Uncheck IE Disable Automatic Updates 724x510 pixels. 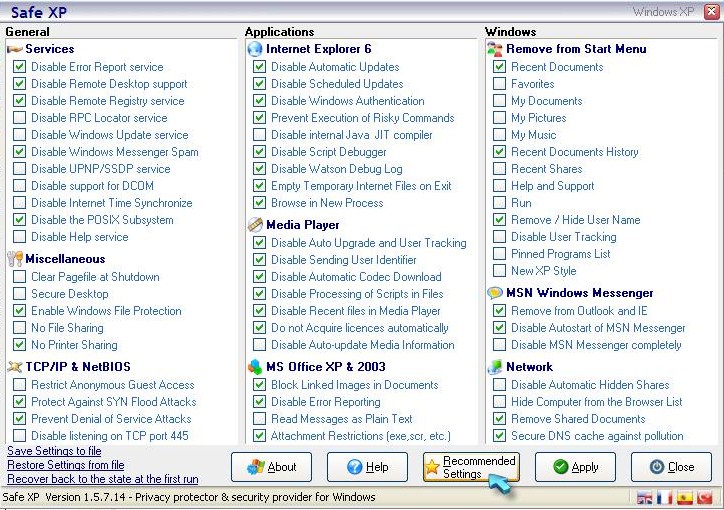click(x=259, y=66)
